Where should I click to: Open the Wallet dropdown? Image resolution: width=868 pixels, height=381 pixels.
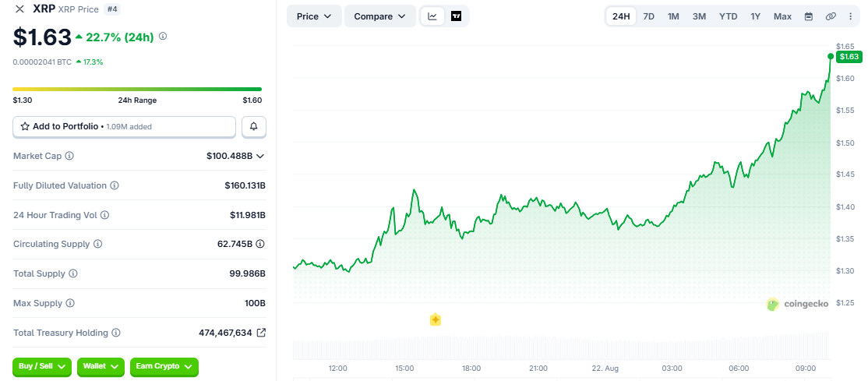click(101, 367)
